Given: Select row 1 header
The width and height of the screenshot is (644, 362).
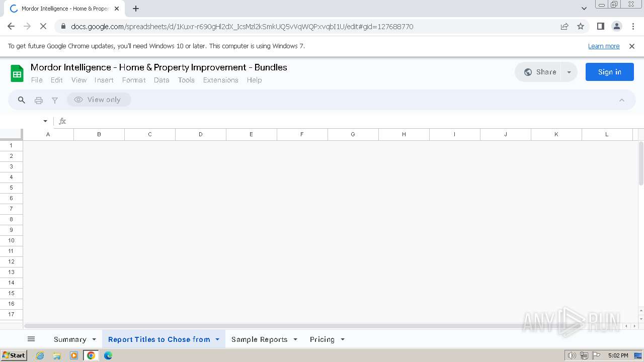Looking at the screenshot, I should click(11, 145).
